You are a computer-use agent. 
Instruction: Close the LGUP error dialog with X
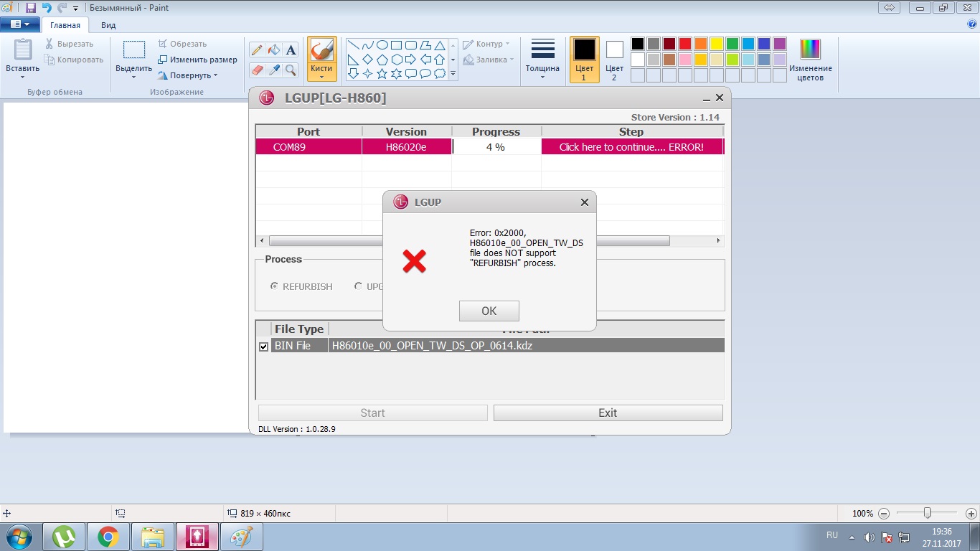coord(585,202)
